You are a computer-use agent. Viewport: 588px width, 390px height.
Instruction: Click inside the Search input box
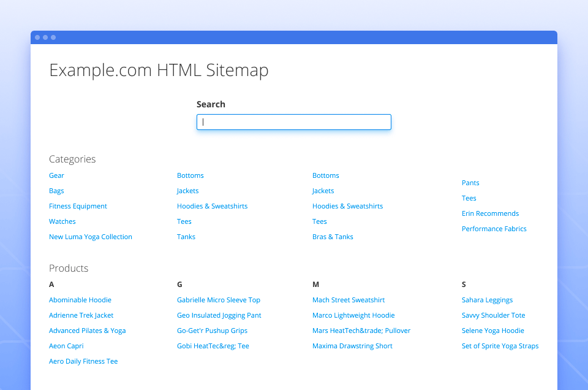(x=293, y=122)
